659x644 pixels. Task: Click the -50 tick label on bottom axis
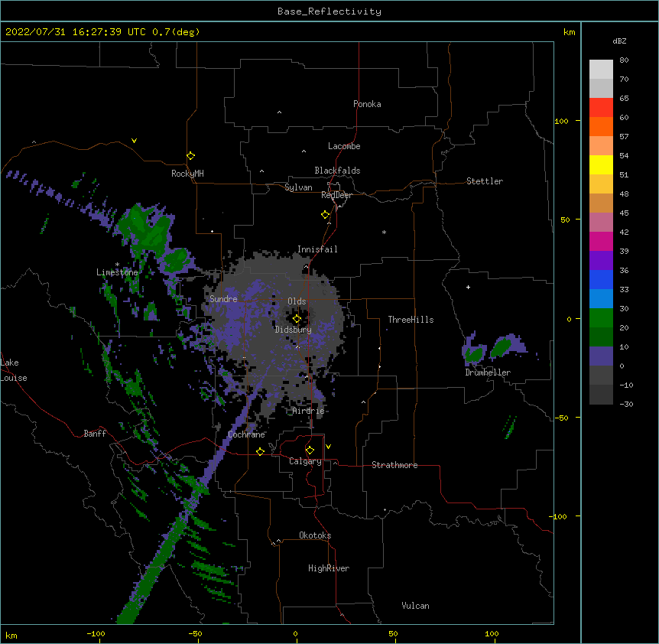(x=195, y=633)
